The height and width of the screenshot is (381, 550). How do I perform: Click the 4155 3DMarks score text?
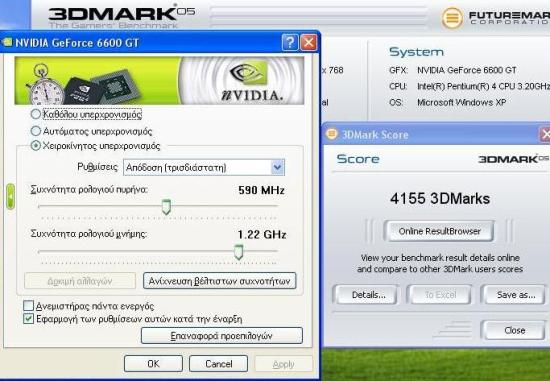coord(440,199)
